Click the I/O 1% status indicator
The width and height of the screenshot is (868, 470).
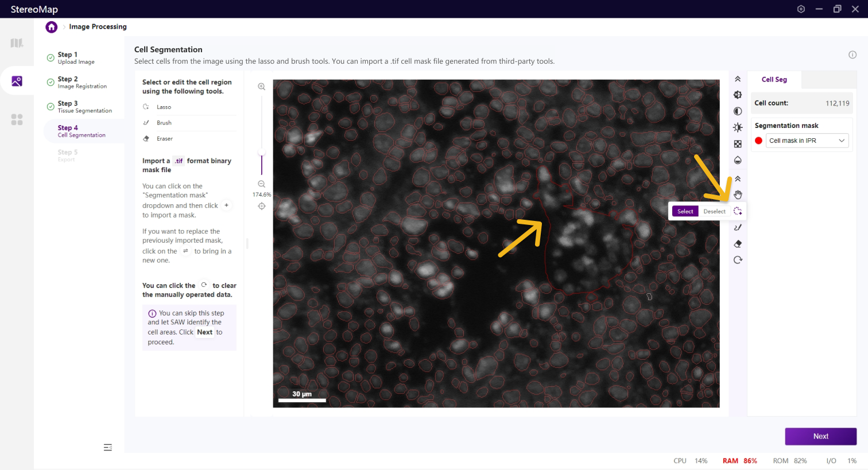pos(842,461)
